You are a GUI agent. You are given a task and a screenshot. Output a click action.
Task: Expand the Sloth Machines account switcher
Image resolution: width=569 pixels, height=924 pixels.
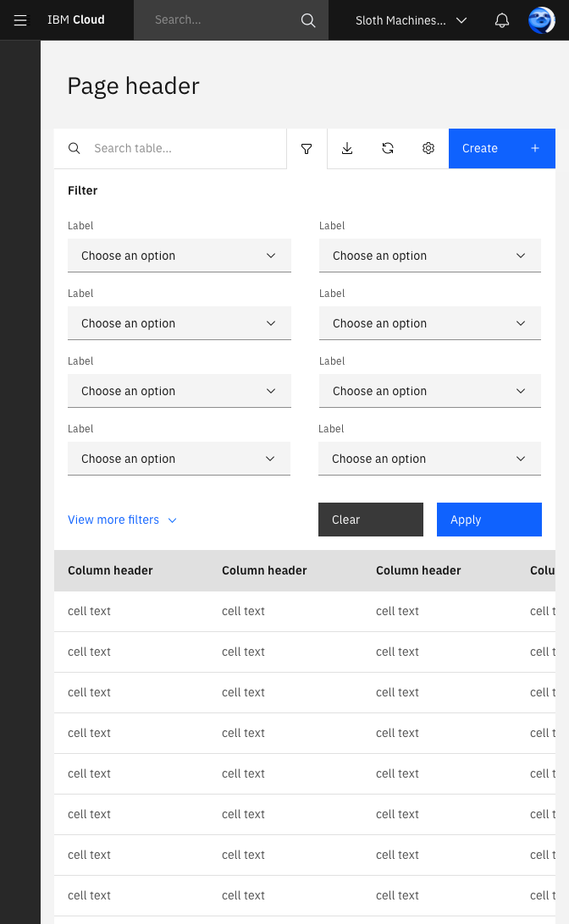tap(412, 20)
